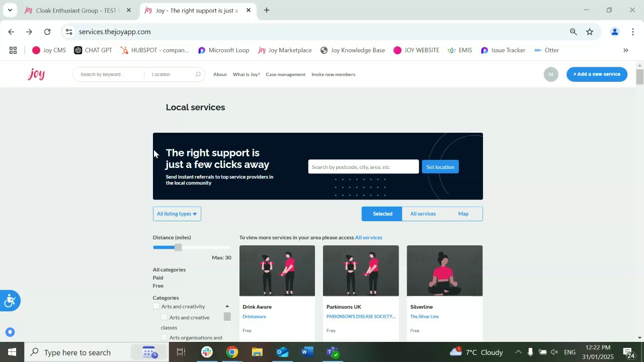
Task: Open the user avatar M in header
Action: tap(551, 74)
